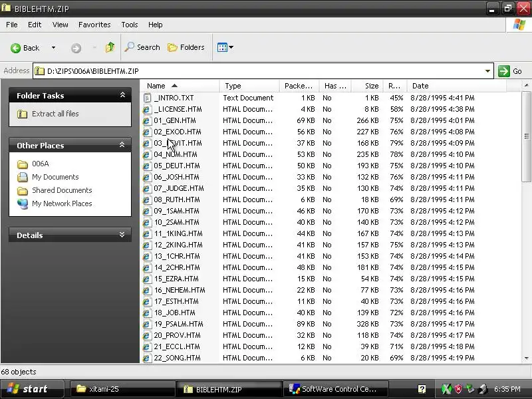Open Shared Documents link
532x399 pixels.
(62, 190)
